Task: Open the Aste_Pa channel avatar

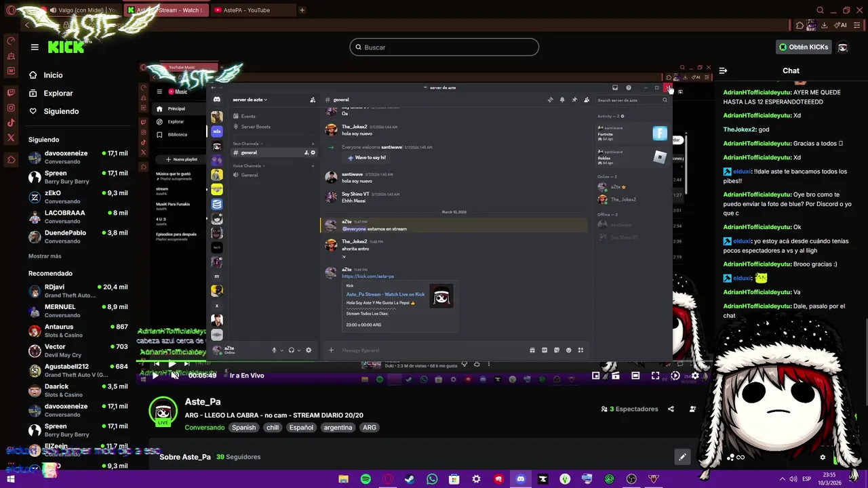Action: tap(163, 411)
